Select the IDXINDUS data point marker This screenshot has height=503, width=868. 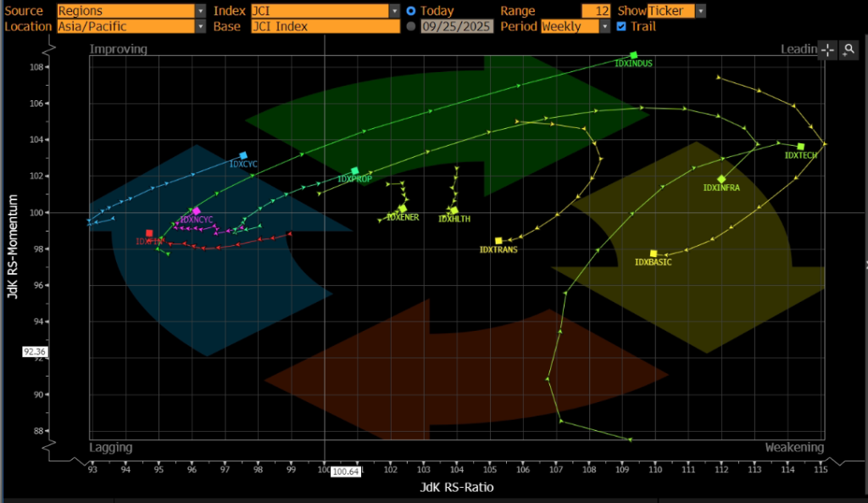(x=633, y=55)
